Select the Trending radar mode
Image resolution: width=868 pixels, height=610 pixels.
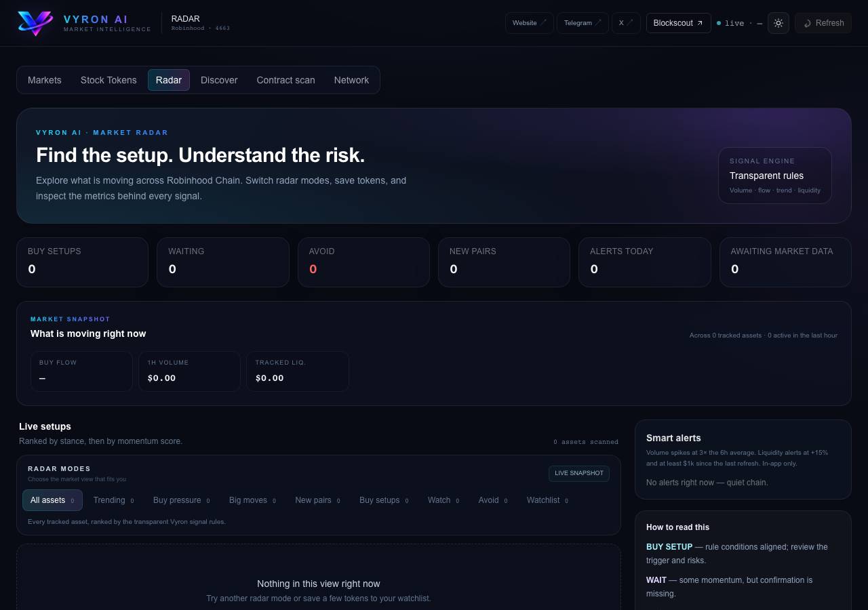(x=113, y=500)
